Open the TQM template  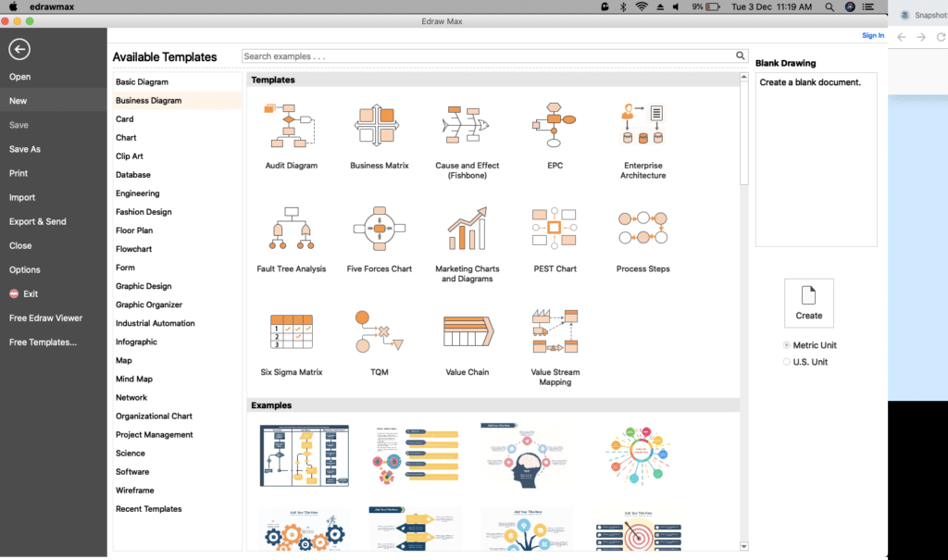pos(379,330)
